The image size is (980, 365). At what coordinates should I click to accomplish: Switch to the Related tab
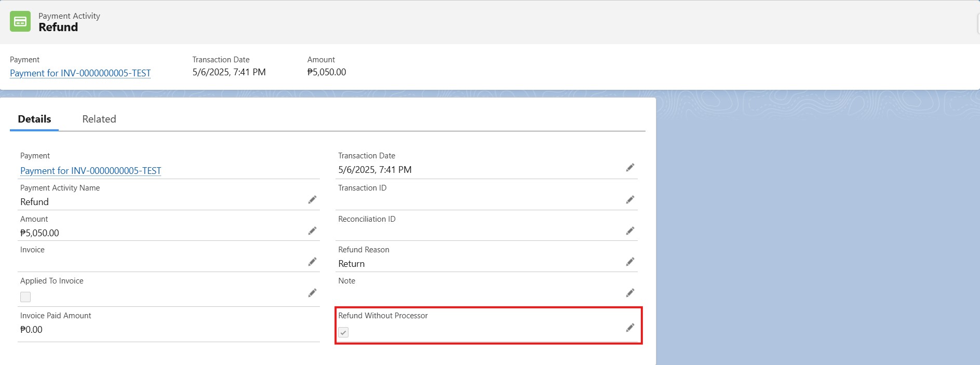[x=99, y=119]
